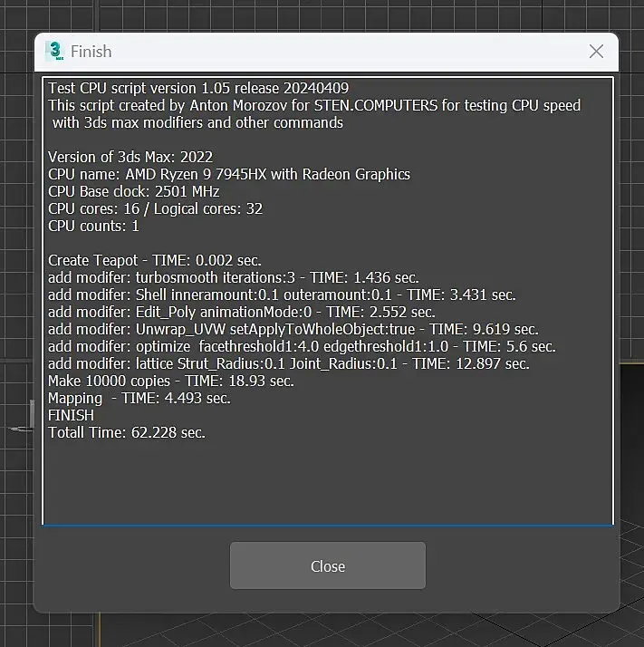Close the Finish dialog with the X
644x647 pixels.
596,52
